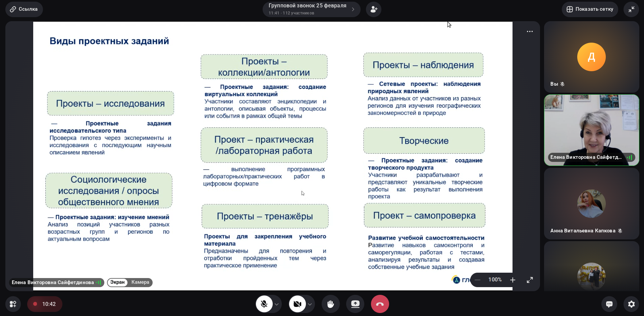Click the add participant icon
The width and height of the screenshot is (644, 316).
pos(374,9)
